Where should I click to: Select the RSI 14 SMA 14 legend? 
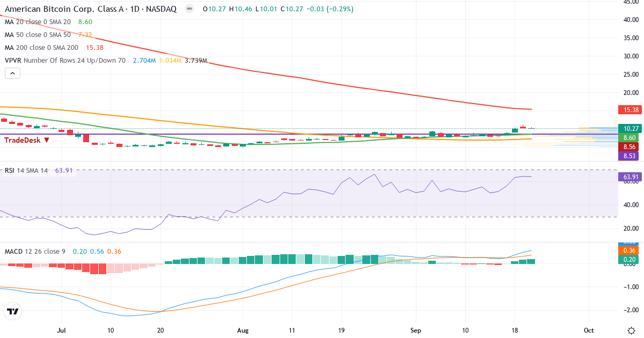[26, 171]
